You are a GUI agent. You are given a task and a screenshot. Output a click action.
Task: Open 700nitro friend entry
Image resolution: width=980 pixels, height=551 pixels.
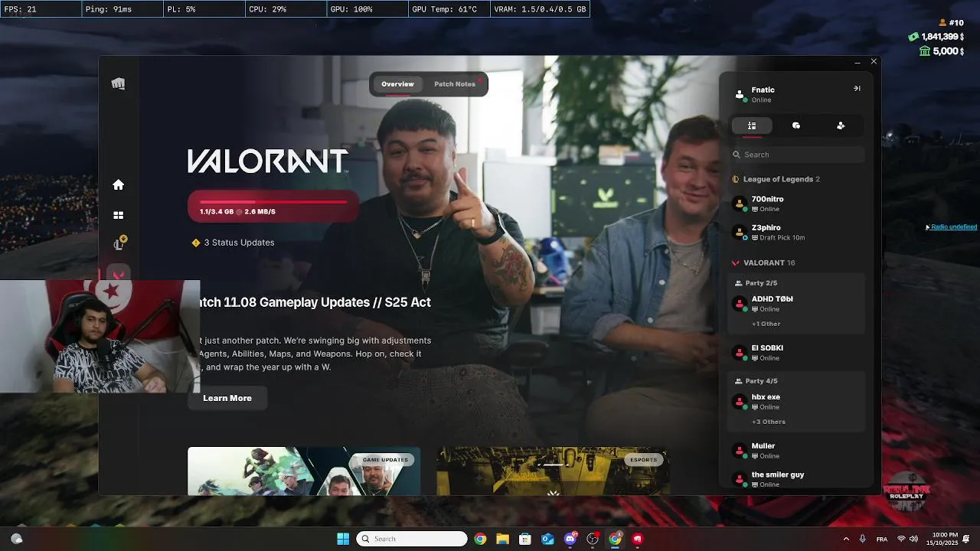point(797,204)
